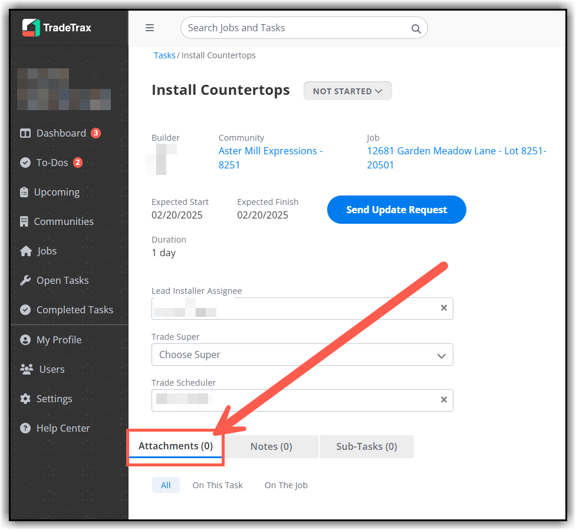Click the Help Center question icon
Screen dimensions: 576x530
[25, 428]
